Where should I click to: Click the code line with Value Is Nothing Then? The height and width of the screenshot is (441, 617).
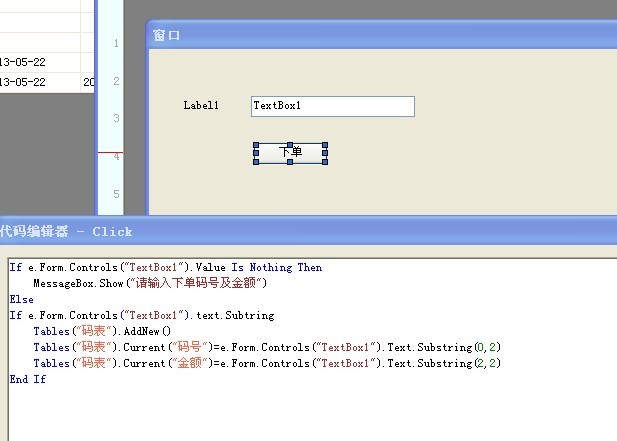[x=166, y=268]
